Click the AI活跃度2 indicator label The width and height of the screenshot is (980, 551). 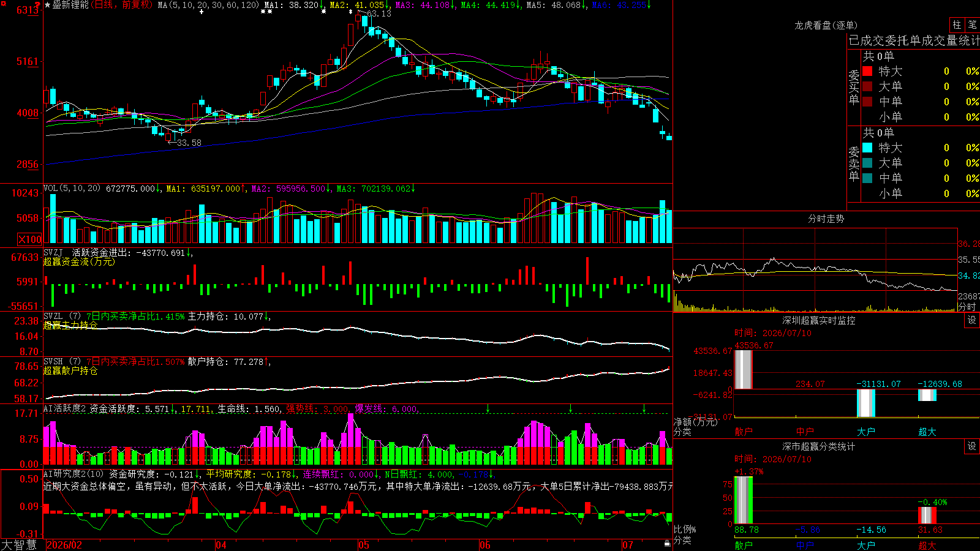[65, 409]
